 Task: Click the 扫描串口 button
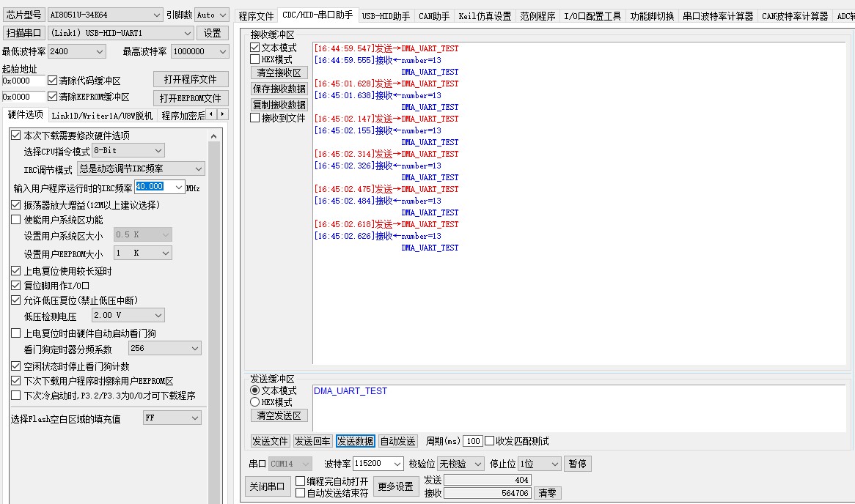pyautogui.click(x=23, y=33)
